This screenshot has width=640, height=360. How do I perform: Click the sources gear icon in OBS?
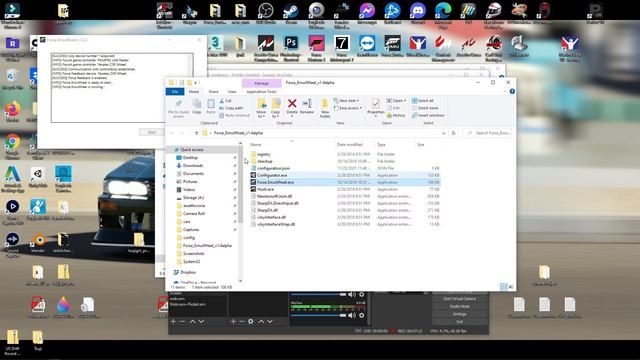251,322
